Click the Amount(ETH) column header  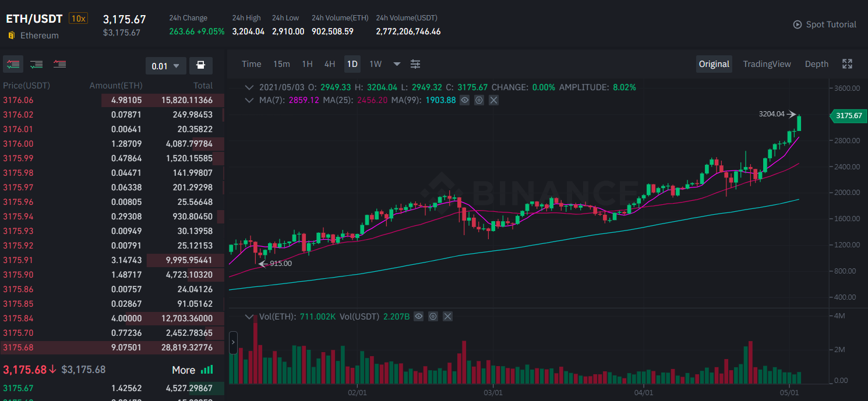coord(116,86)
